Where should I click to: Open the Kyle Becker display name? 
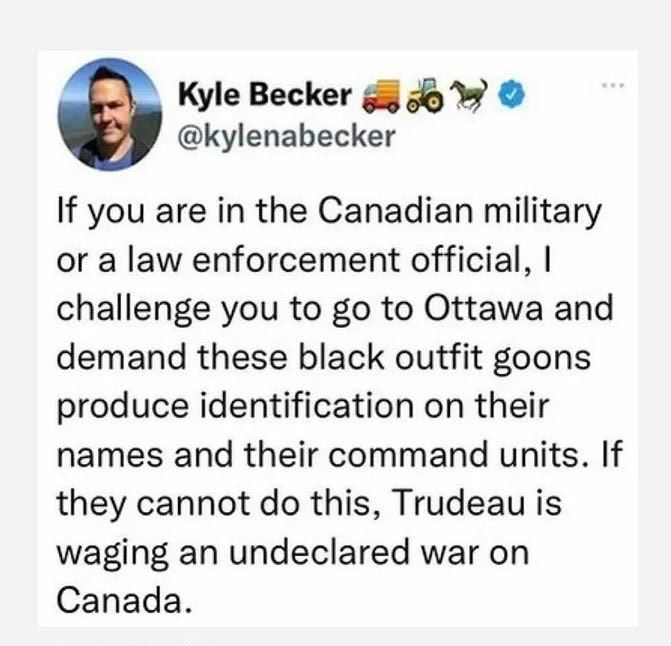(x=264, y=94)
